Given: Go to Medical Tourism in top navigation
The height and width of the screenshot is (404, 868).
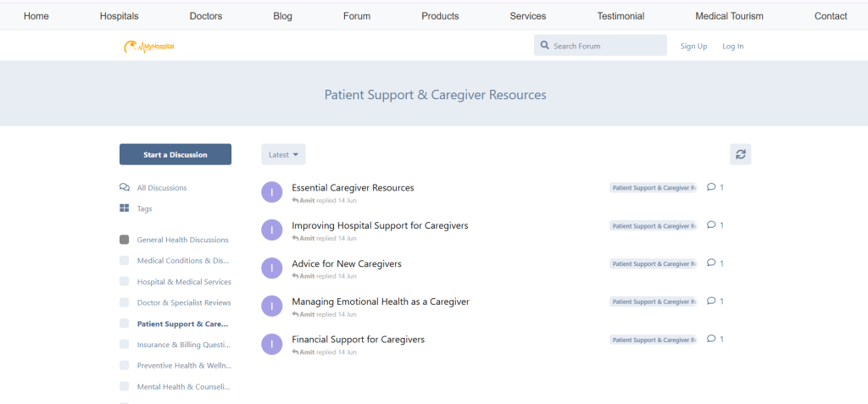Looking at the screenshot, I should 729,16.
